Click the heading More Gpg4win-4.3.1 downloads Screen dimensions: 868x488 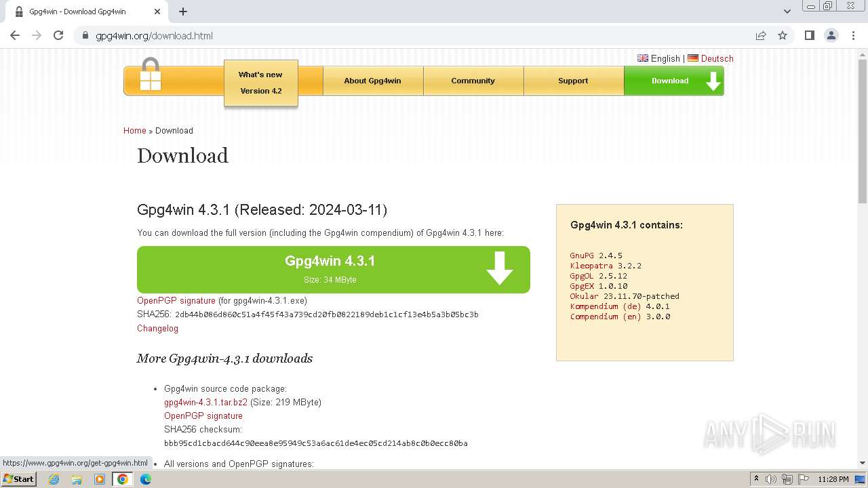pyautogui.click(x=224, y=359)
